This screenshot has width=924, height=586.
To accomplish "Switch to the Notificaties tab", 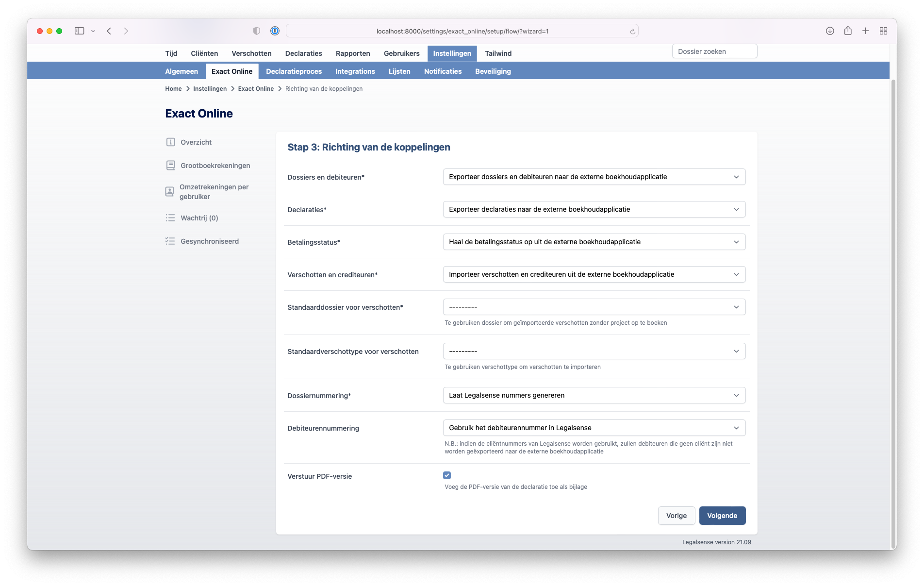I will pos(443,71).
